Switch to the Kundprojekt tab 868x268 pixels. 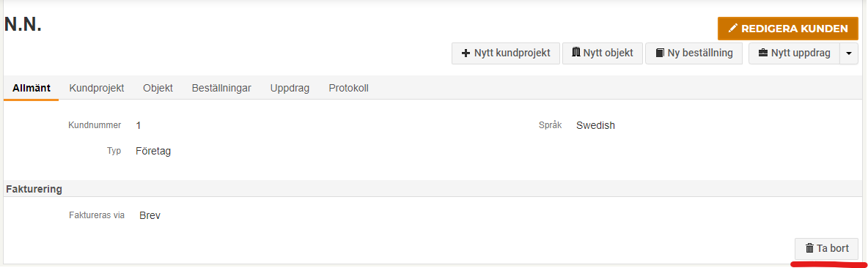pos(96,88)
